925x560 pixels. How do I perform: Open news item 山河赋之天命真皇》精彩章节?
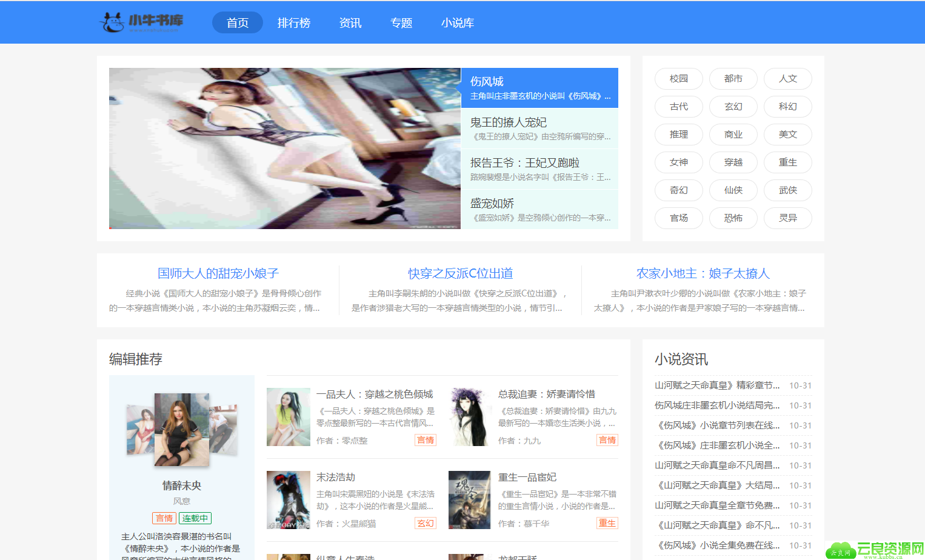[717, 385]
